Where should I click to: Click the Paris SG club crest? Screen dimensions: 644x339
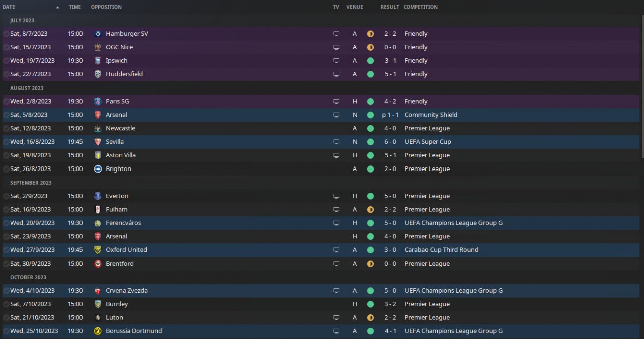98,101
